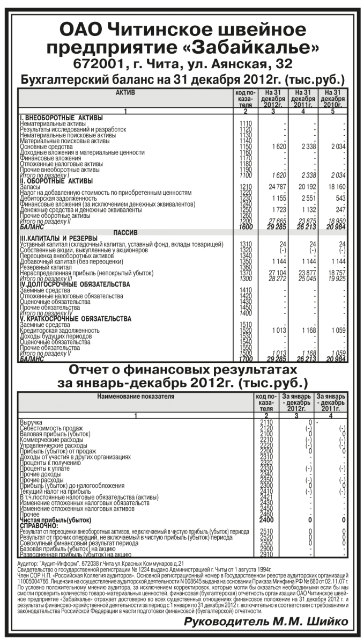
Task: Select the heading 'Отчет о финансовых результатах'
Action: tap(182, 370)
